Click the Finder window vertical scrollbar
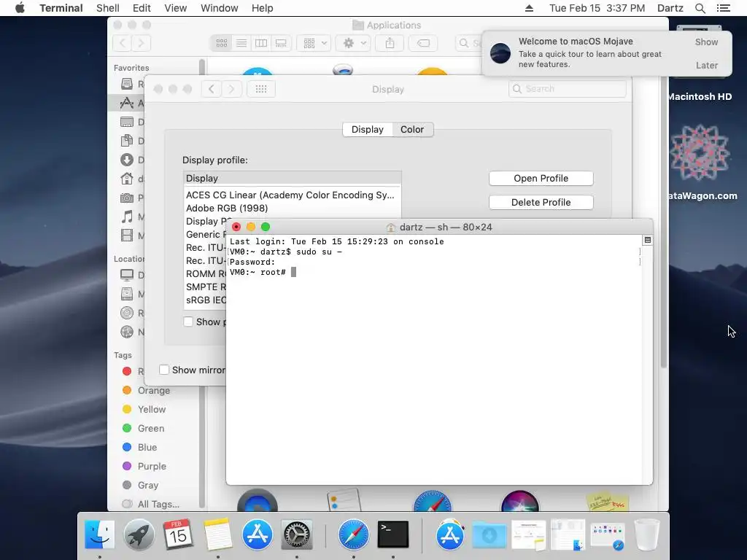The height and width of the screenshot is (560, 747). click(x=664, y=223)
